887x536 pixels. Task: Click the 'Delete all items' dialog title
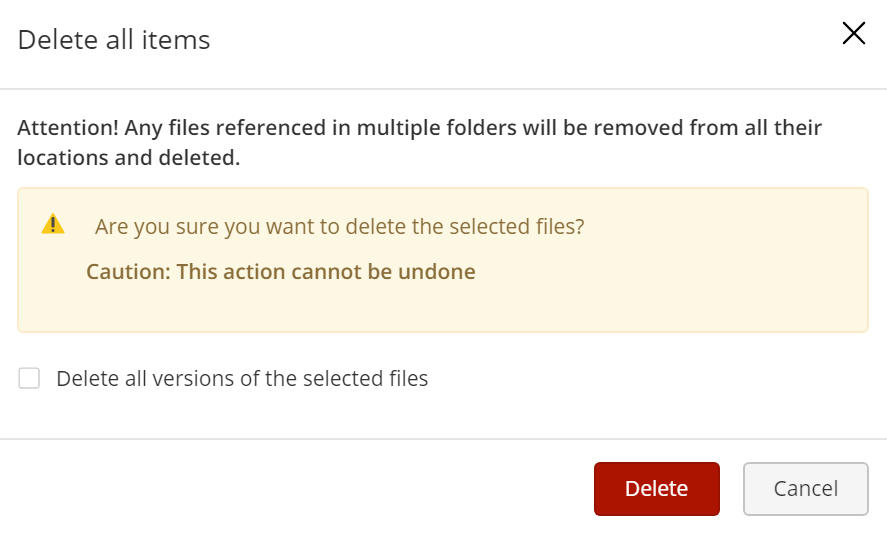click(114, 40)
